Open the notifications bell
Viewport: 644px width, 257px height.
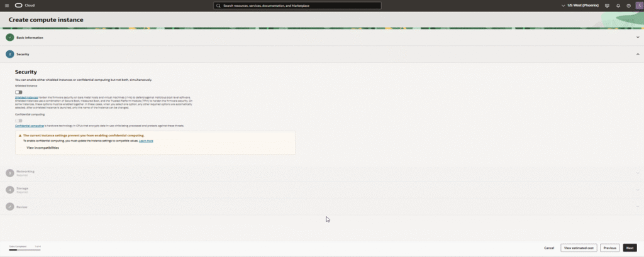[618, 5]
